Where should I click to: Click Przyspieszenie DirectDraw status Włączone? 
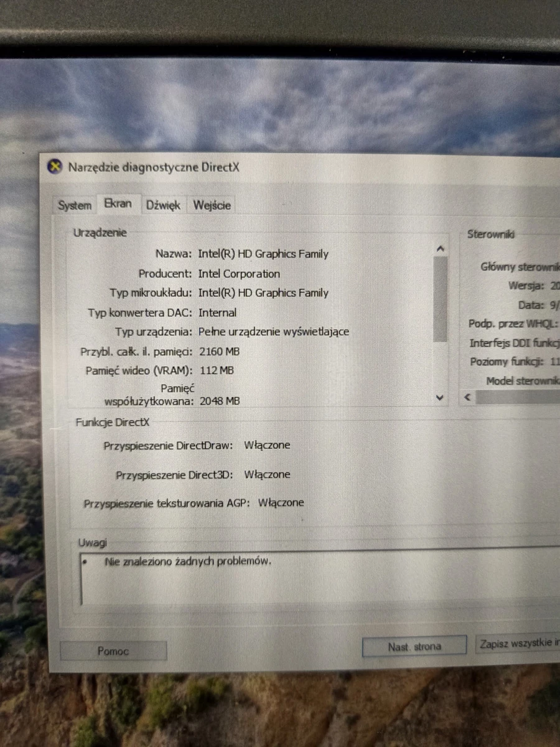(x=267, y=446)
